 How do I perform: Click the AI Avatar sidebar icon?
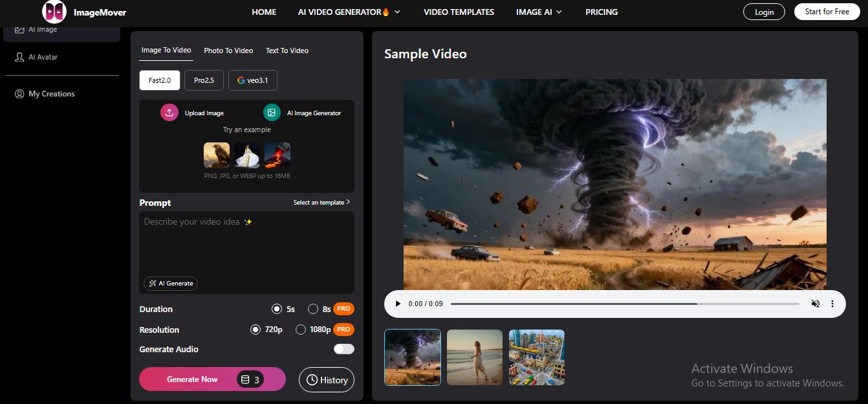click(19, 57)
